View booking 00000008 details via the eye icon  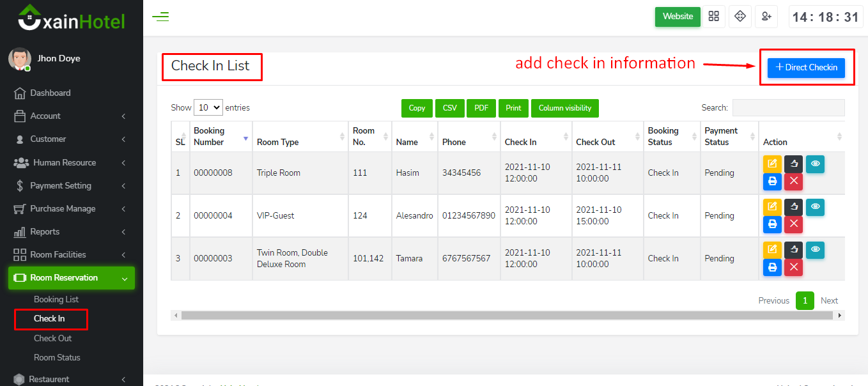coord(815,164)
